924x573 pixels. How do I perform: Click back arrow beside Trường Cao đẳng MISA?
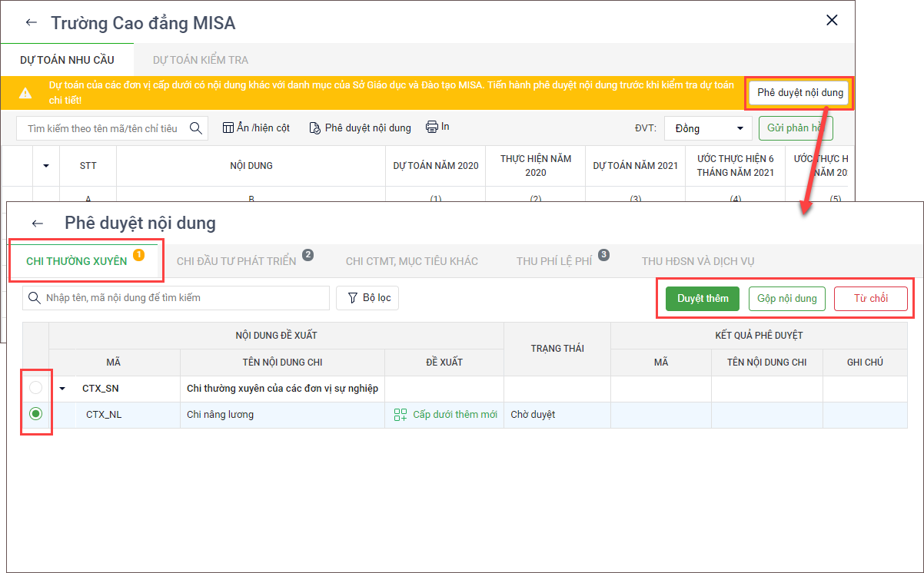click(x=31, y=22)
